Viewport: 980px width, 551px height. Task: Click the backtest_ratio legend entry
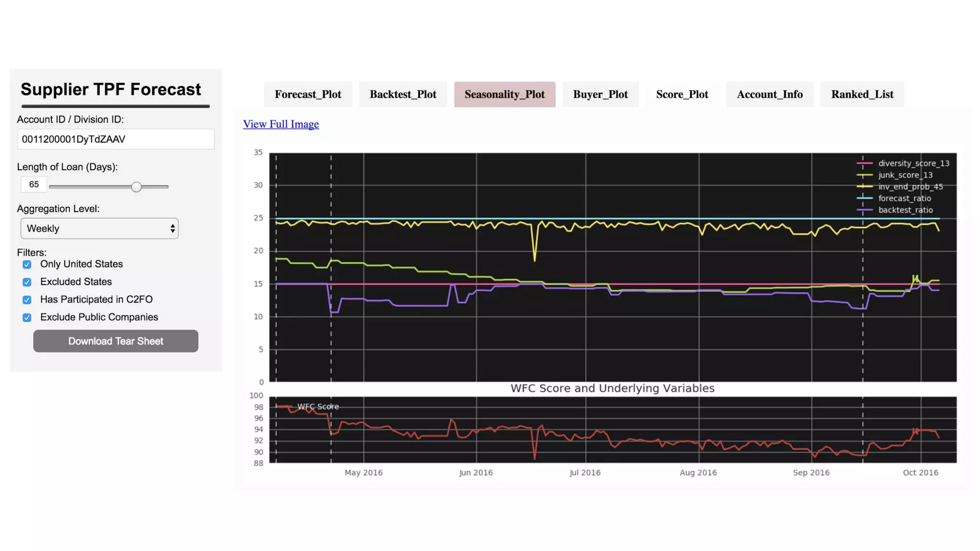click(x=905, y=210)
